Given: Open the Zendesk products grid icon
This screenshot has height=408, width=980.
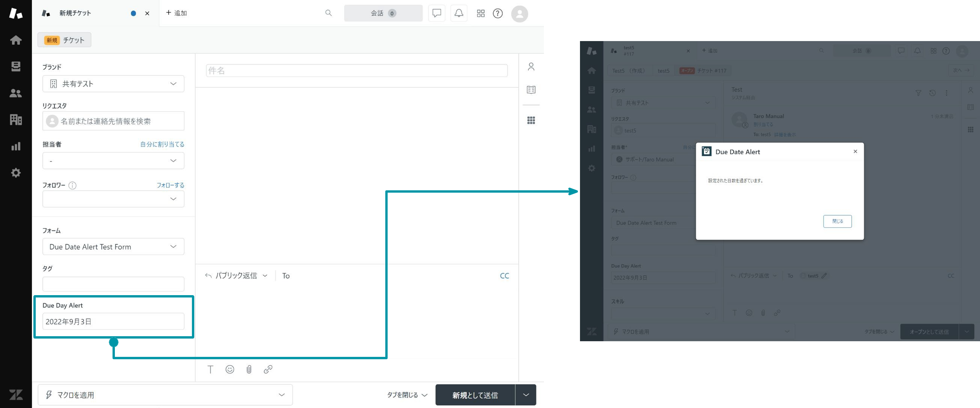Looking at the screenshot, I should (x=480, y=13).
